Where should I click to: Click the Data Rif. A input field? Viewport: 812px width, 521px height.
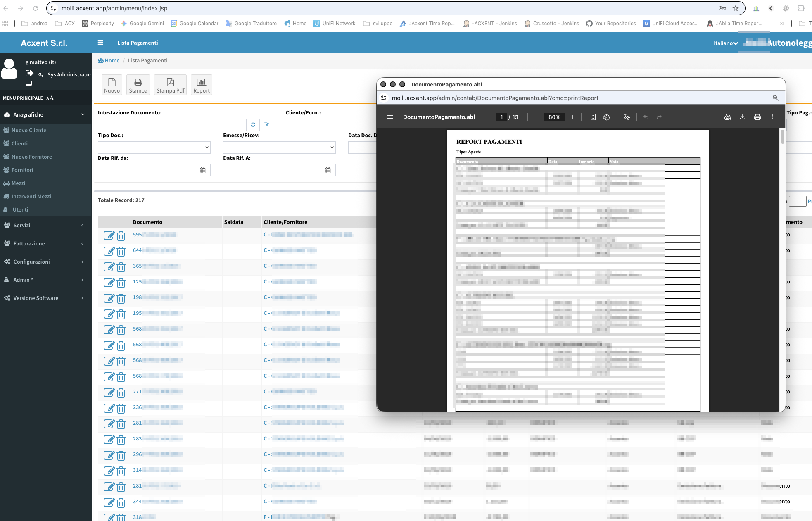tap(271, 170)
